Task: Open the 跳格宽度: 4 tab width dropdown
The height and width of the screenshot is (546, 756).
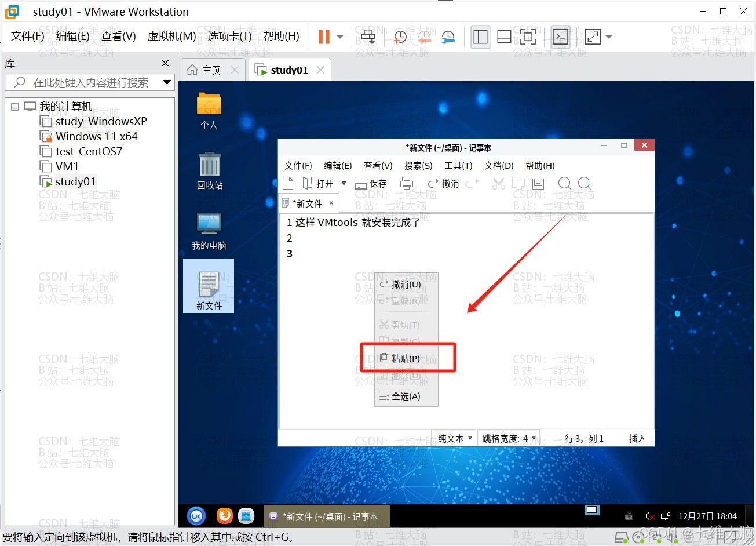Action: coord(510,438)
